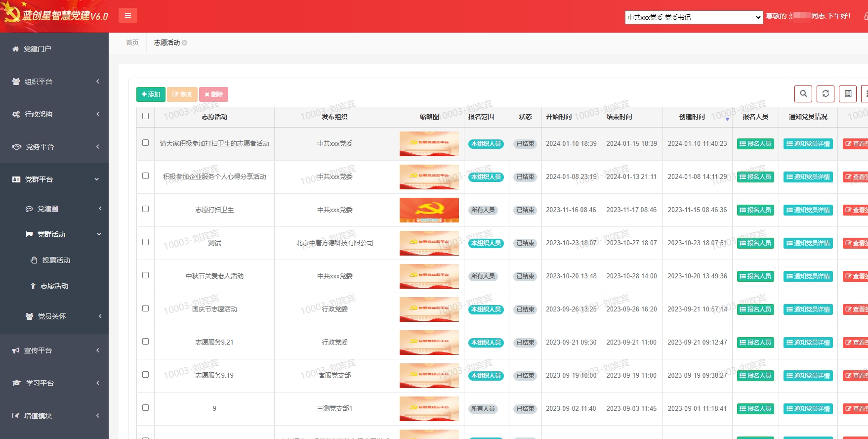The width and height of the screenshot is (868, 439).
Task: Click the 党务平台 handshake icon
Action: click(x=17, y=147)
